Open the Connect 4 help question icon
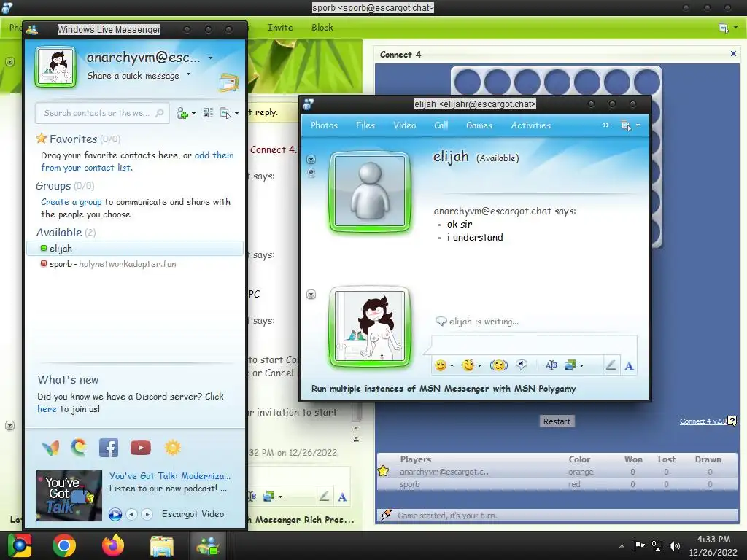The image size is (747, 560). click(732, 421)
